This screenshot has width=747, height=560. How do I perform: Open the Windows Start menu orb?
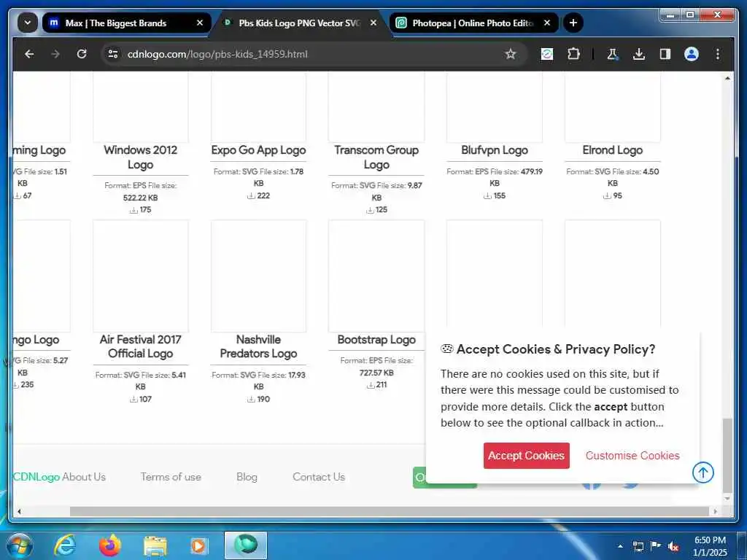20,545
